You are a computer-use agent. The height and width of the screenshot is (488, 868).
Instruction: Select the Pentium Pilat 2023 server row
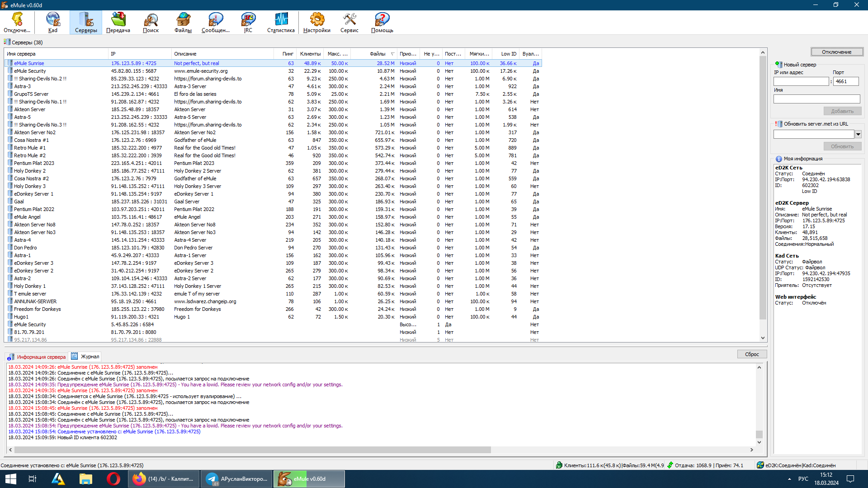(273, 163)
